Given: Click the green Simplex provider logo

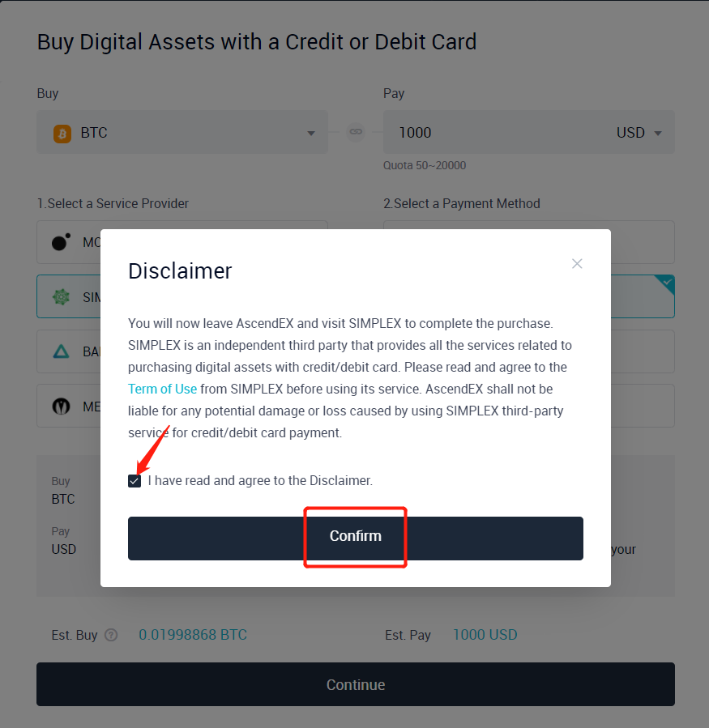Looking at the screenshot, I should (61, 297).
